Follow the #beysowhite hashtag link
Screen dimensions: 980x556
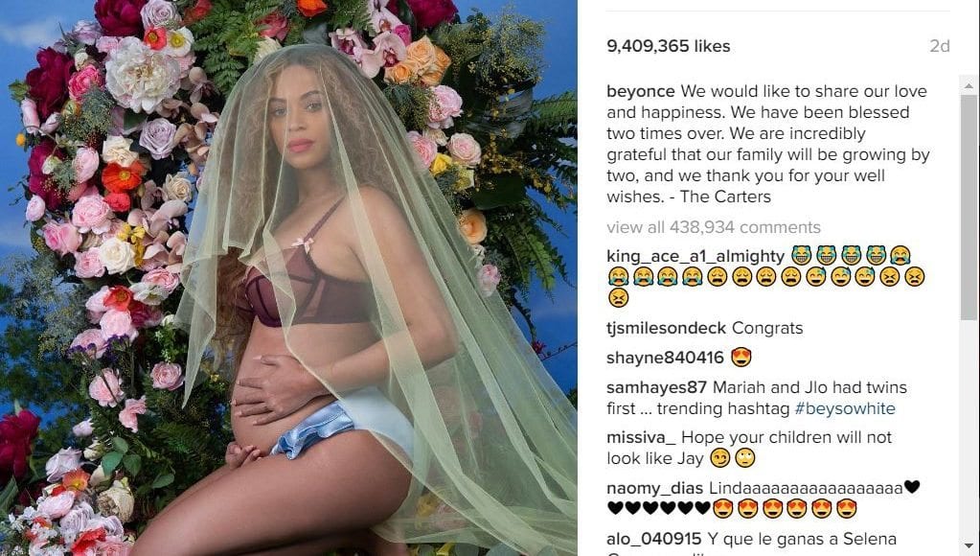point(845,408)
